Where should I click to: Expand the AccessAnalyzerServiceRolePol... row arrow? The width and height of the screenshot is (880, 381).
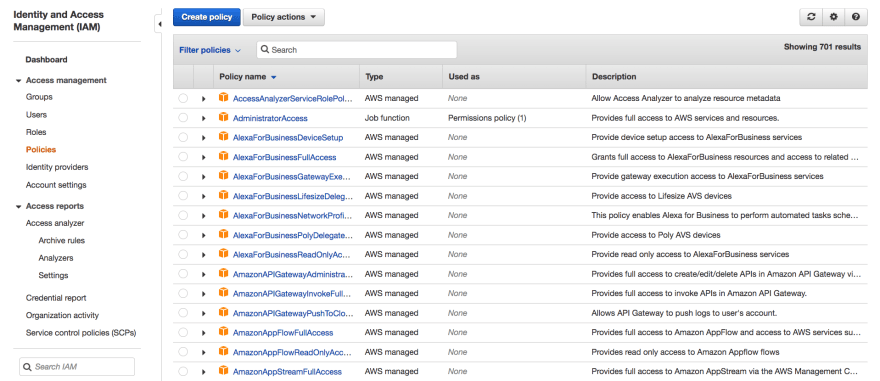click(x=203, y=99)
